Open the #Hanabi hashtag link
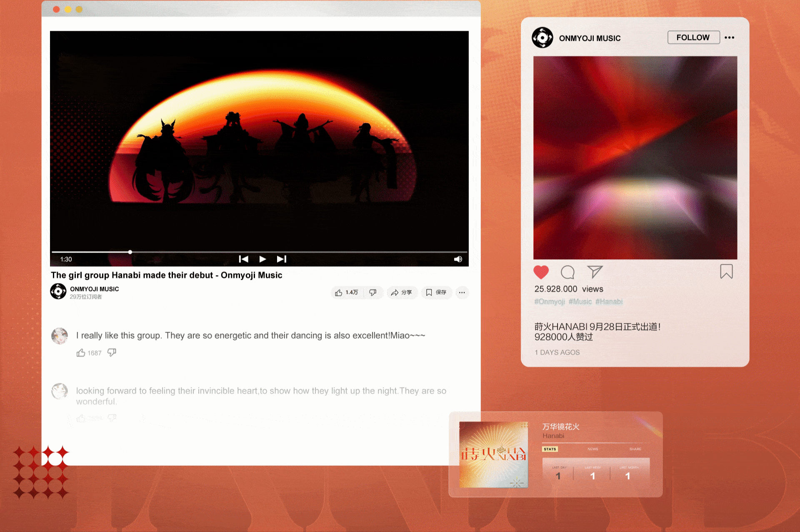This screenshot has width=800, height=532. 609,301
